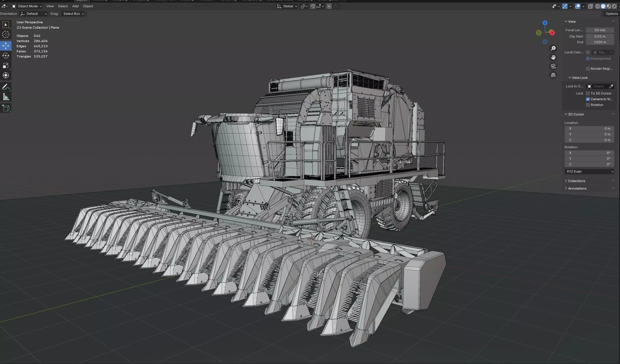
Task: Open gizmo settings dropdown arrow
Action: point(570,6)
